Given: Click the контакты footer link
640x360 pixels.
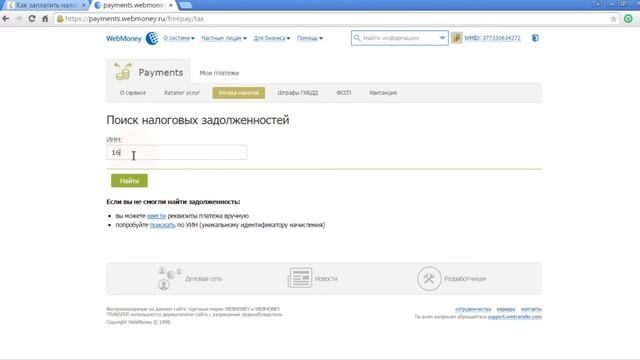Looking at the screenshot, I should (x=531, y=309).
